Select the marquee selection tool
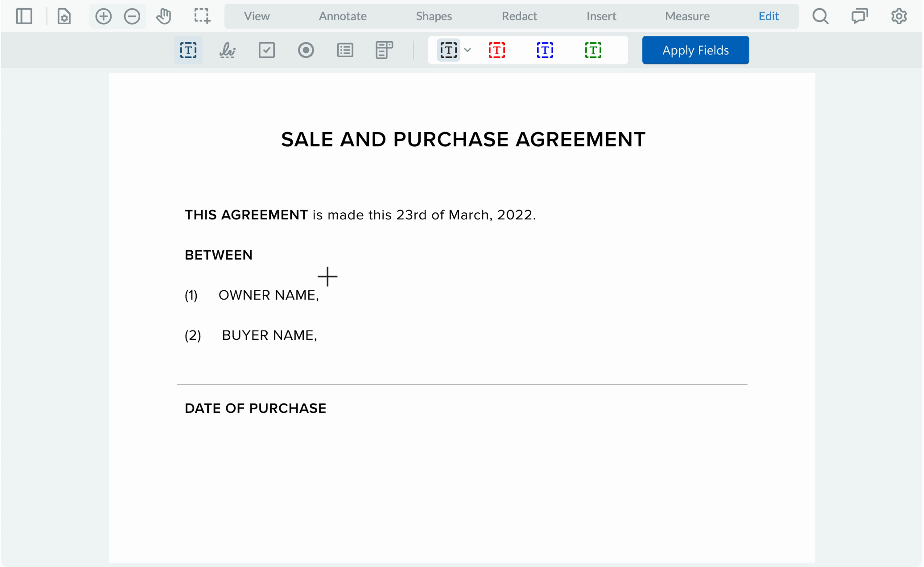Viewport: 924px width, 567px height. click(202, 16)
